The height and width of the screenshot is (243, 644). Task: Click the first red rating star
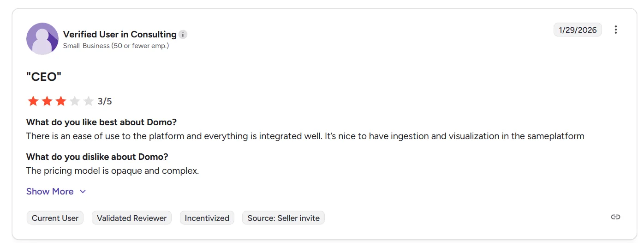[x=33, y=101]
